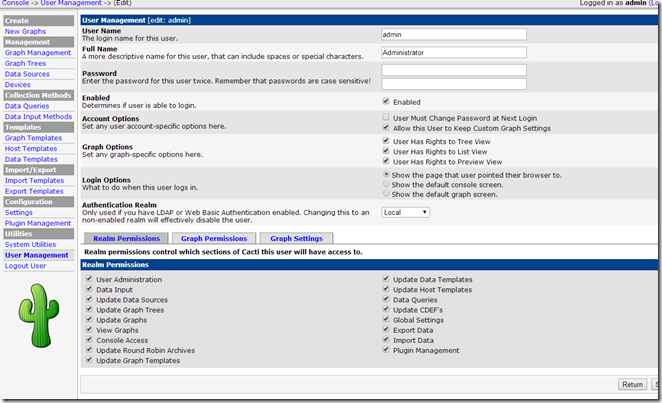The image size is (662, 403).
Task: Select show page user pointed browser to
Action: [386, 174]
